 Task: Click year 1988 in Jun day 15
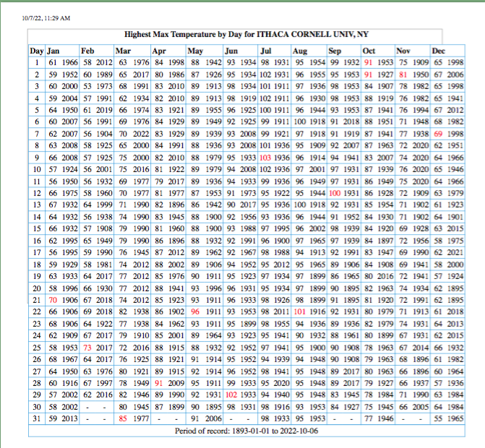[249, 229]
